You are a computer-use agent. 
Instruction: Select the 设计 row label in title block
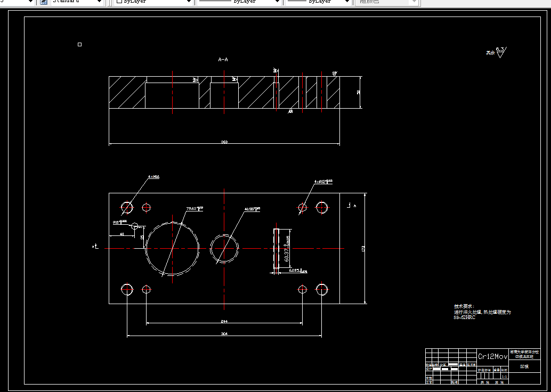pos(429,369)
